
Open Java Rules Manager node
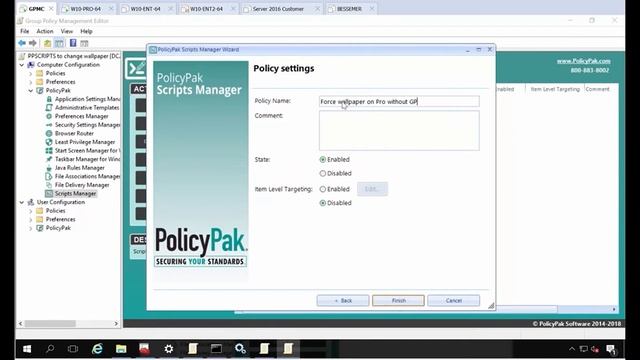pos(80,167)
